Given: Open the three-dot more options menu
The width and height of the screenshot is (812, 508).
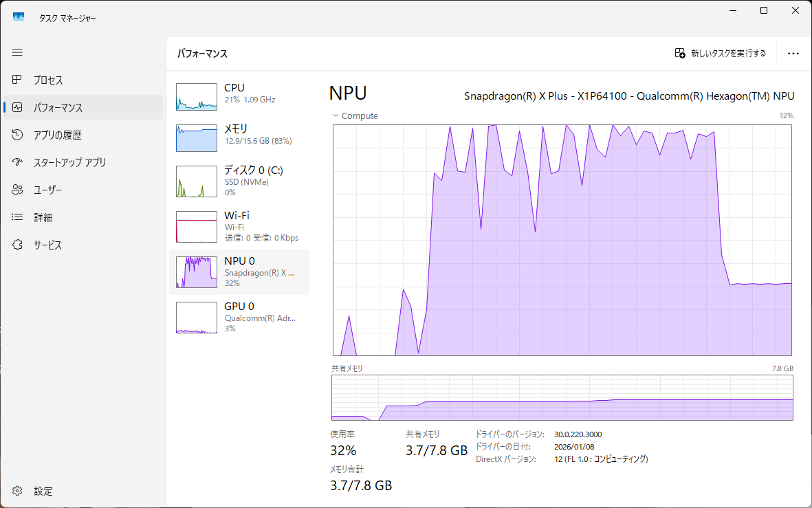Looking at the screenshot, I should 793,54.
